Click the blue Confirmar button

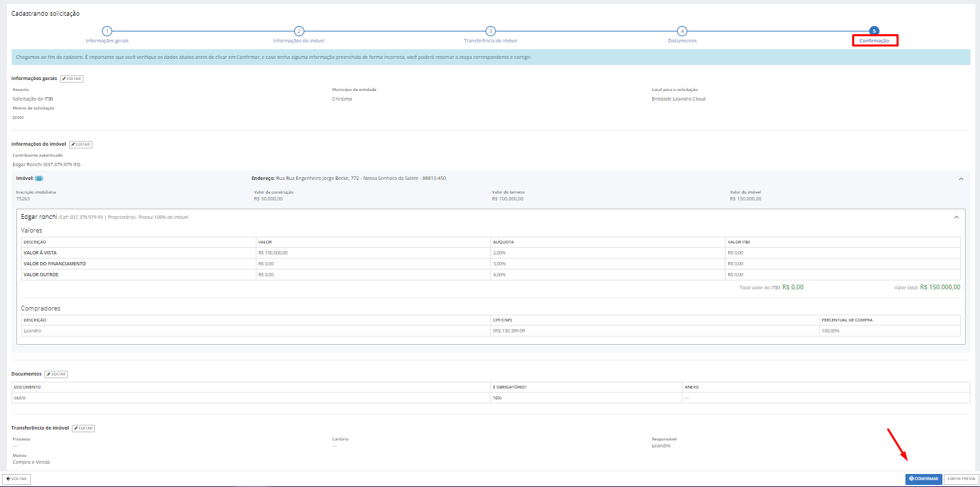tap(923, 479)
